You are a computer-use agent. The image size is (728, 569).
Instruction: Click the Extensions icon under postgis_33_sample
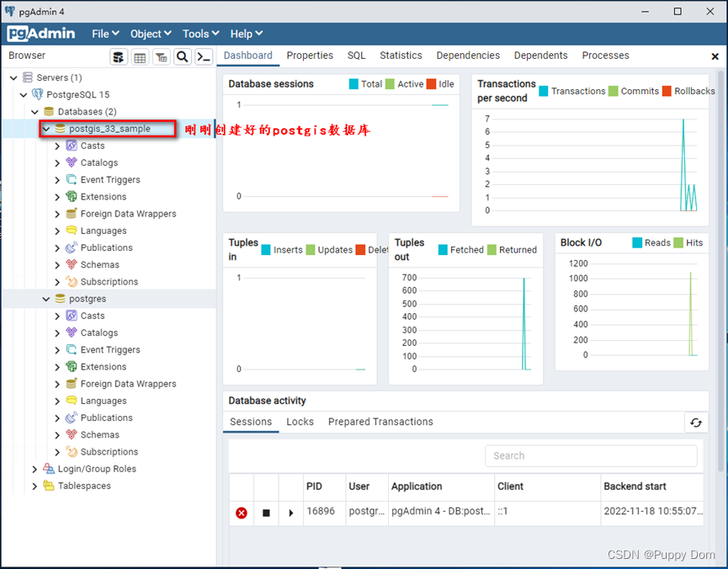[x=72, y=196]
